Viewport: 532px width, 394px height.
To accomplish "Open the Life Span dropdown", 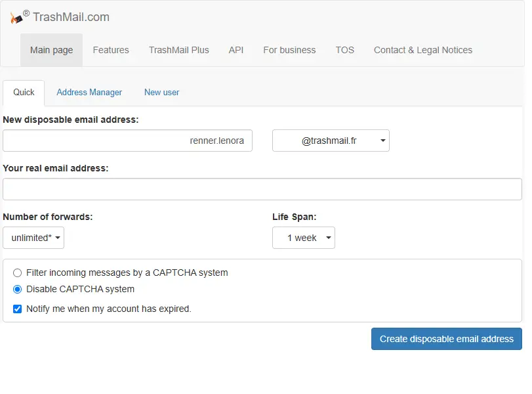I will click(304, 238).
